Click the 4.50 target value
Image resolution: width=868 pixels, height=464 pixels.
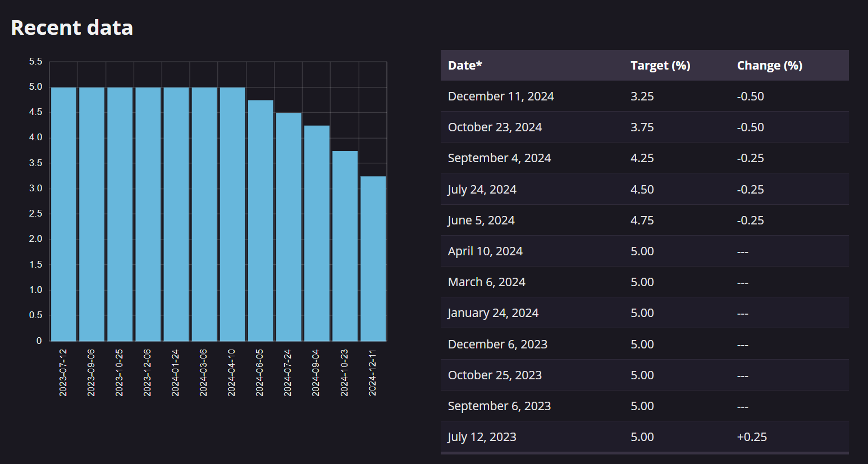point(642,190)
